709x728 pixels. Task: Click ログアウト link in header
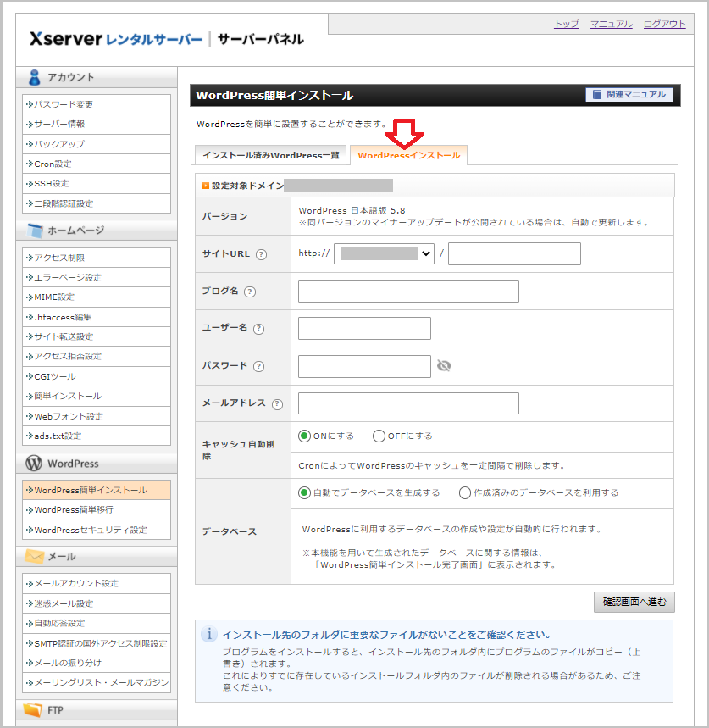[664, 24]
